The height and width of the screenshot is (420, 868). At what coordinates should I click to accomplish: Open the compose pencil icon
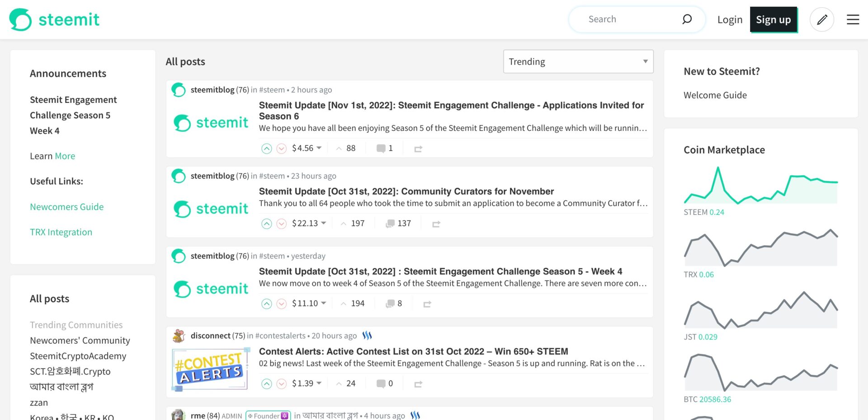(822, 19)
